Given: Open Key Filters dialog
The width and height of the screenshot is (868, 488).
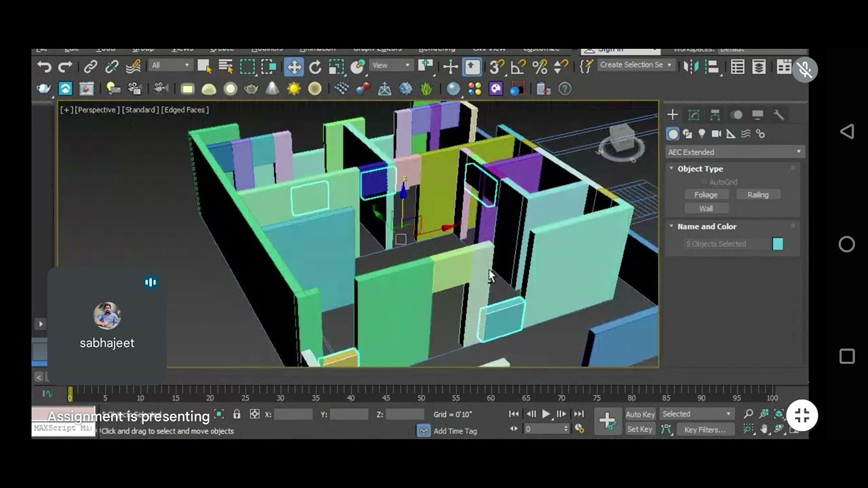Looking at the screenshot, I should pos(705,429).
